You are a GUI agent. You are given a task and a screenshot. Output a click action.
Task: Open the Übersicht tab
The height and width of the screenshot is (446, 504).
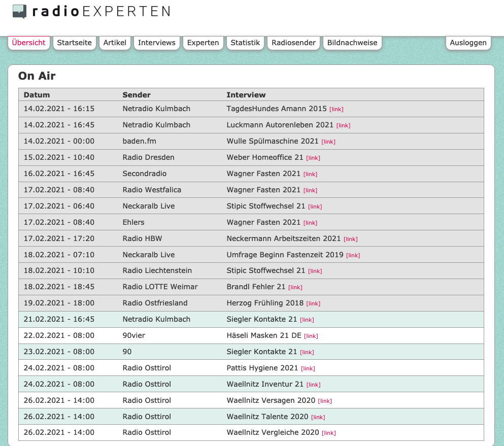[x=28, y=43]
